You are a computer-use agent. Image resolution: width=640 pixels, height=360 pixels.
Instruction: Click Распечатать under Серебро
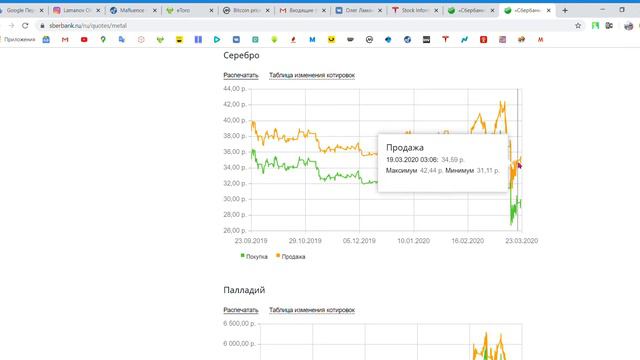click(x=241, y=75)
